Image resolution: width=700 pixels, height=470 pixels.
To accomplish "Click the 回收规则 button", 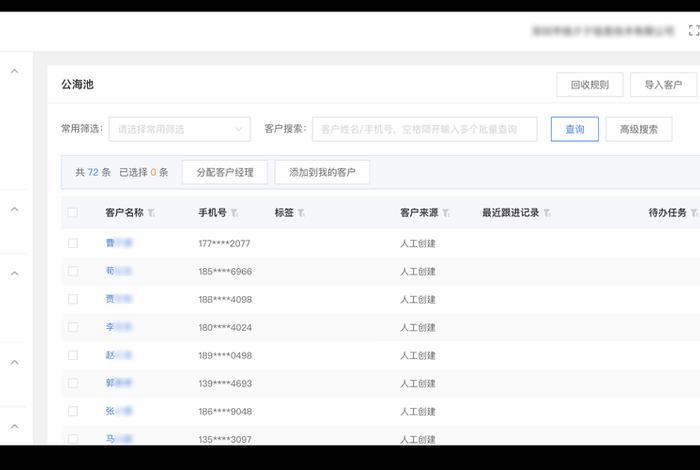I will (590, 85).
